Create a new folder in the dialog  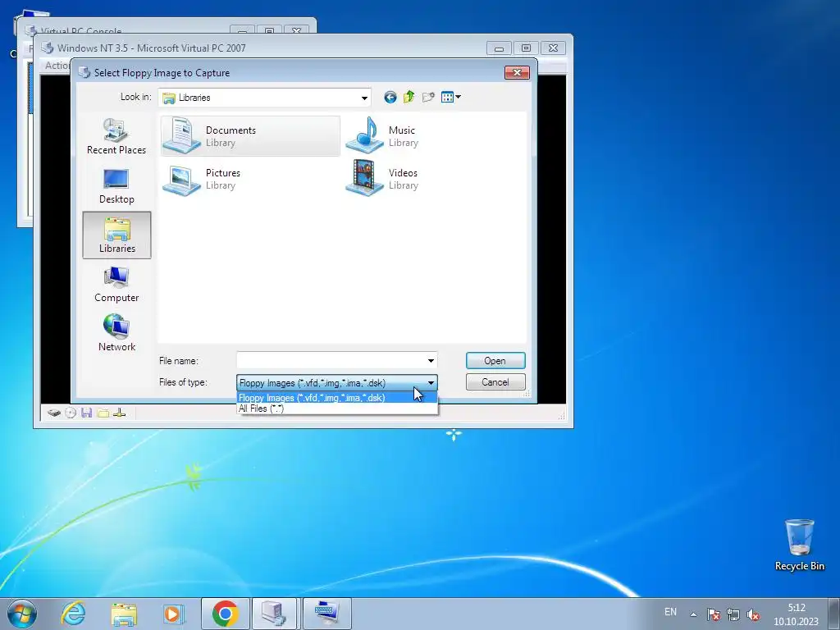pyautogui.click(x=428, y=97)
